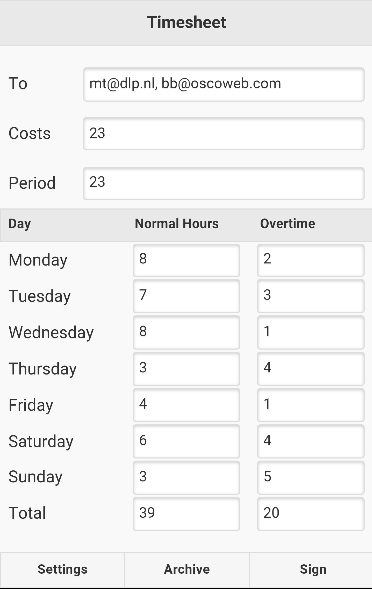Edit Friday overtime value
Screen dimensions: 372x589
point(311,405)
